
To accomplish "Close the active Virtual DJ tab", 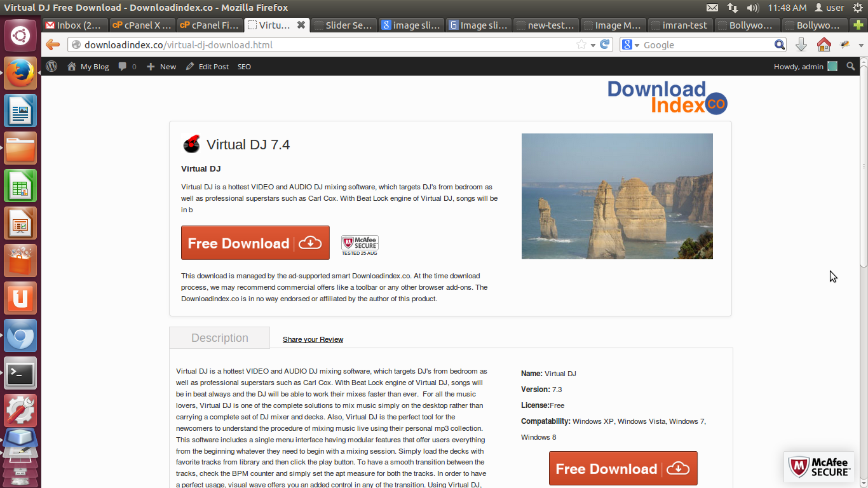I will (x=301, y=25).
